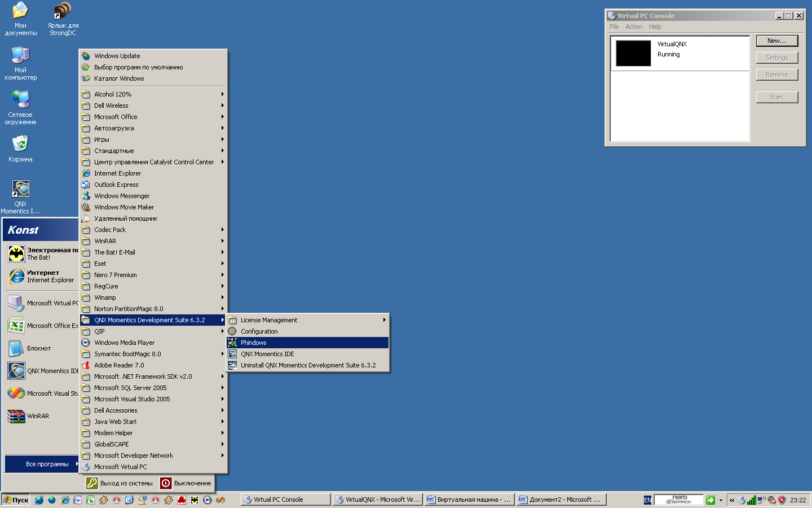Image resolution: width=812 pixels, height=508 pixels.
Task: Expand the WinRAR programs folder
Action: coord(153,241)
